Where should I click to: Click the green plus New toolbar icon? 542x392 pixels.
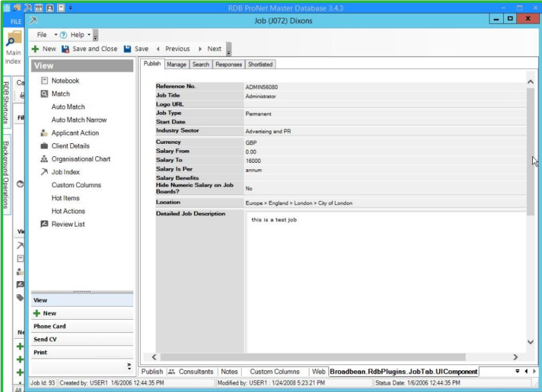(x=35, y=49)
